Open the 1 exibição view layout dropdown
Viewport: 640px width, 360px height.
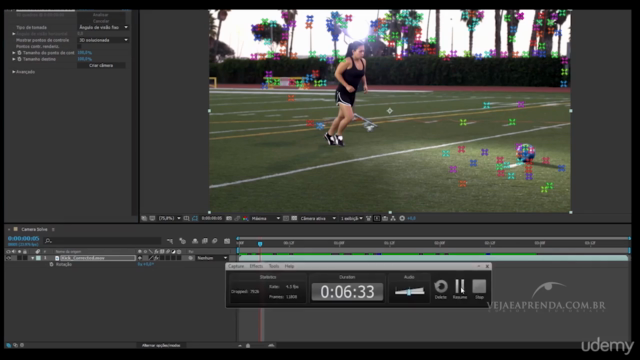pos(351,218)
